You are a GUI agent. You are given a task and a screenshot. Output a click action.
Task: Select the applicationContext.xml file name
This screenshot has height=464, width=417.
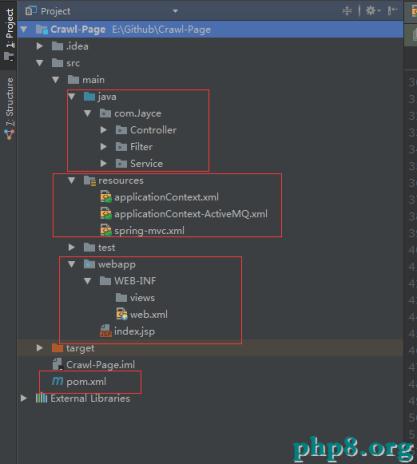tap(166, 197)
